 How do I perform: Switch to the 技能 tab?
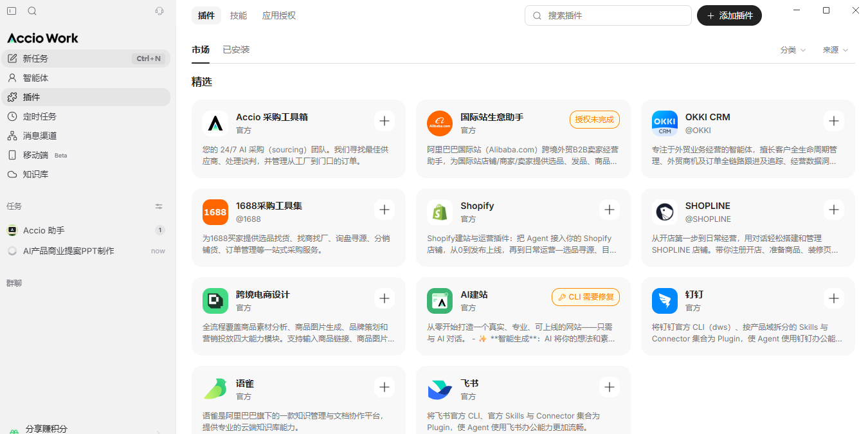pyautogui.click(x=239, y=15)
